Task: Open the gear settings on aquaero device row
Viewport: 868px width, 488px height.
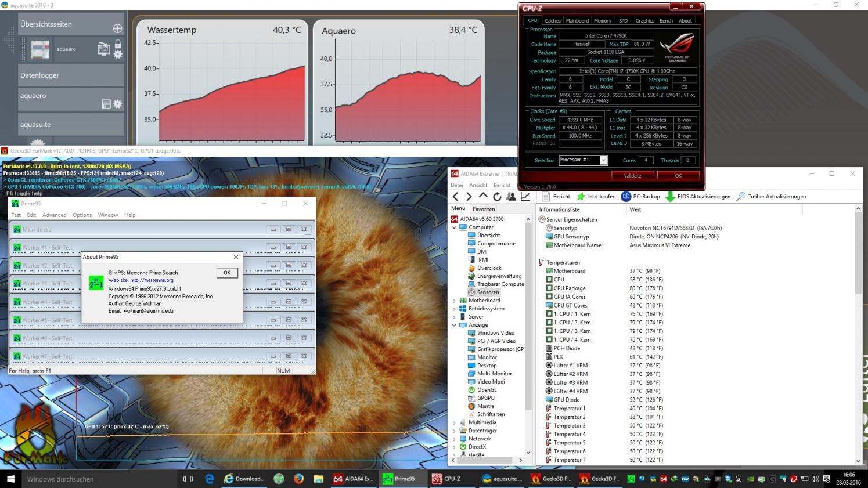Action: (x=118, y=104)
